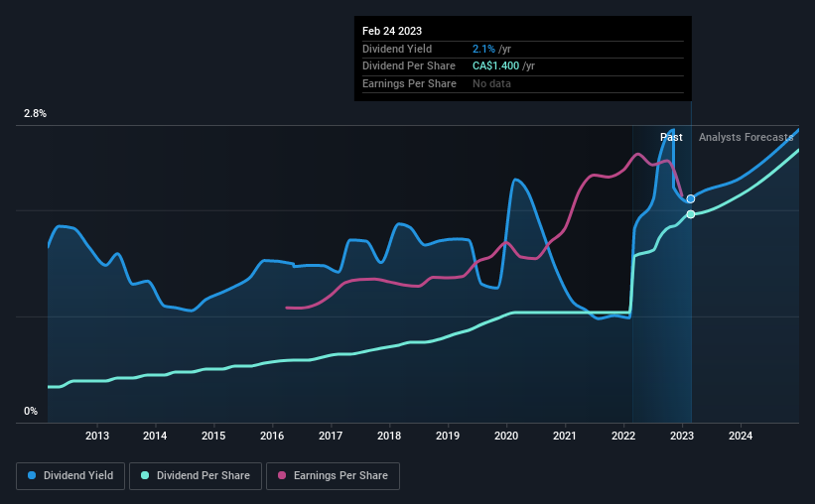Select the 2013 label on the x-axis

pos(97,436)
